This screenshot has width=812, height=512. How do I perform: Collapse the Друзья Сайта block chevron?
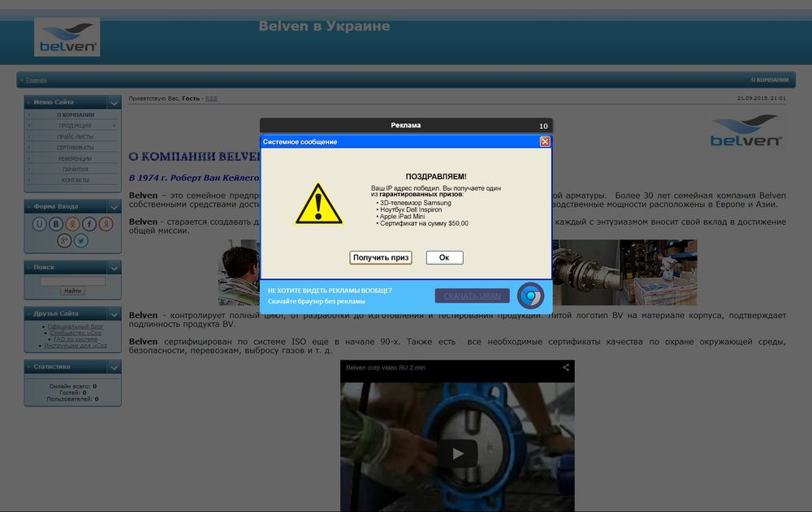tap(114, 314)
